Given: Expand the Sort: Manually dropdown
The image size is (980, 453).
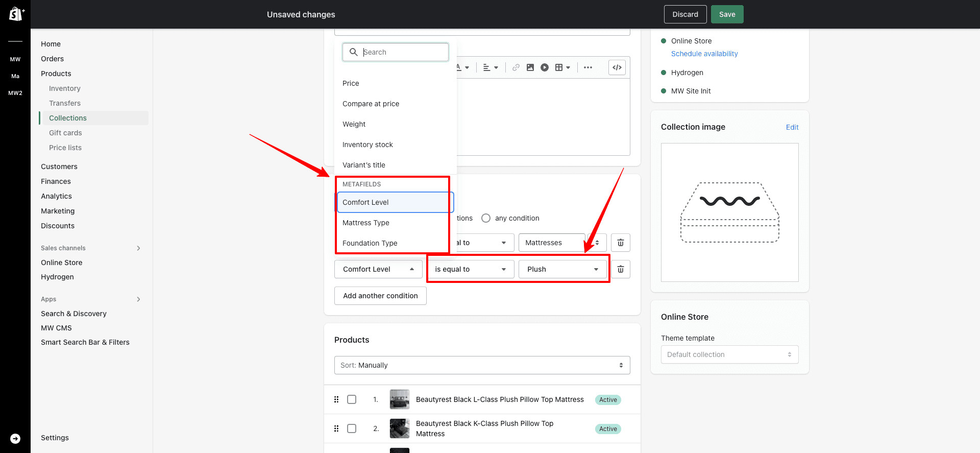Looking at the screenshot, I should click(x=482, y=365).
